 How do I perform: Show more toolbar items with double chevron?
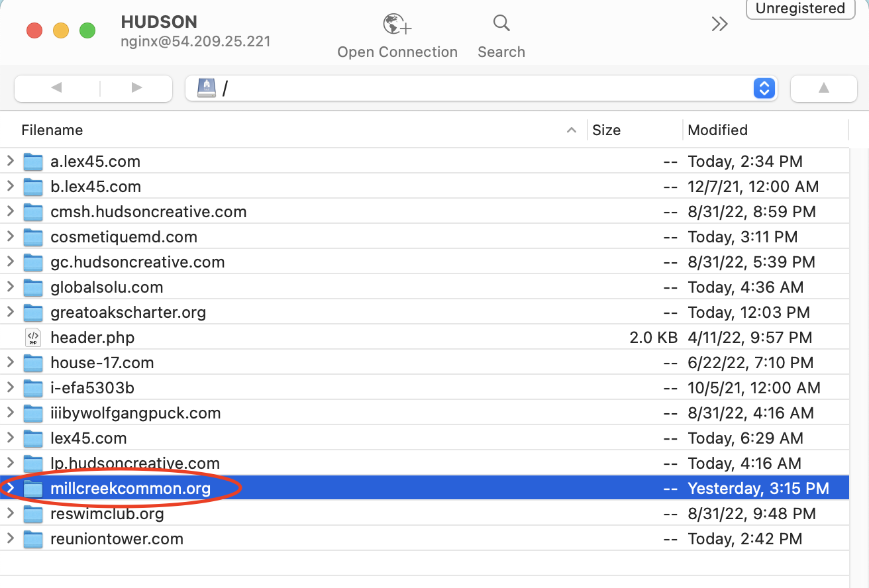coord(719,24)
